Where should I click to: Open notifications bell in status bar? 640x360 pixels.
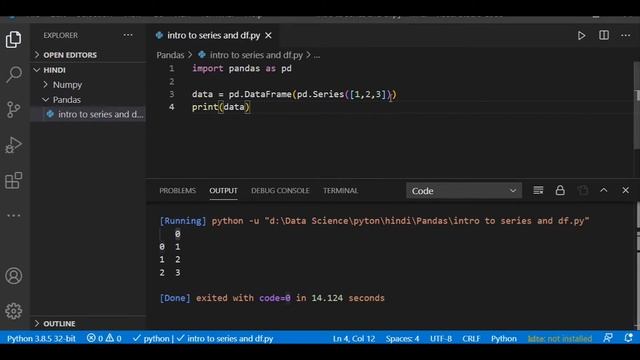click(628, 338)
